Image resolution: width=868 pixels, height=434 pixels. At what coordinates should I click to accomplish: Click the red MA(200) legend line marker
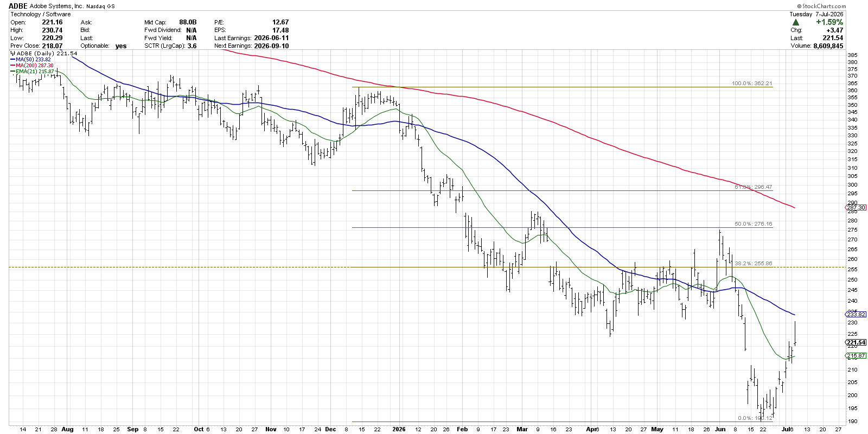12,66
